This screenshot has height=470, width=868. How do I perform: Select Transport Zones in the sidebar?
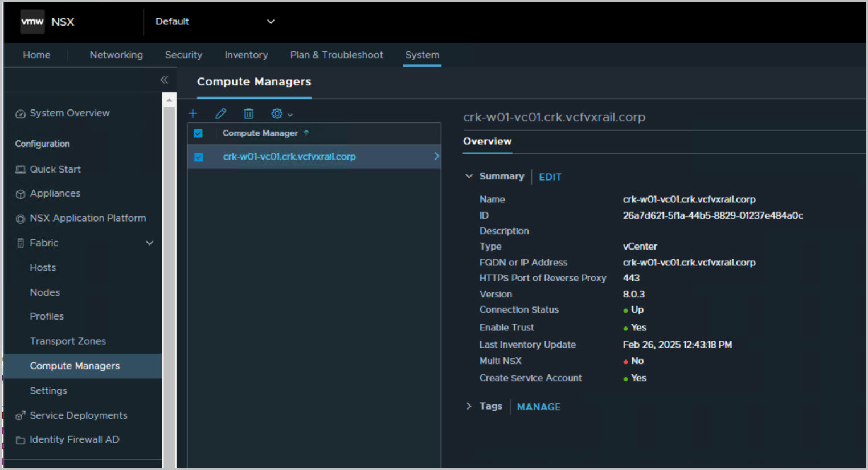68,341
